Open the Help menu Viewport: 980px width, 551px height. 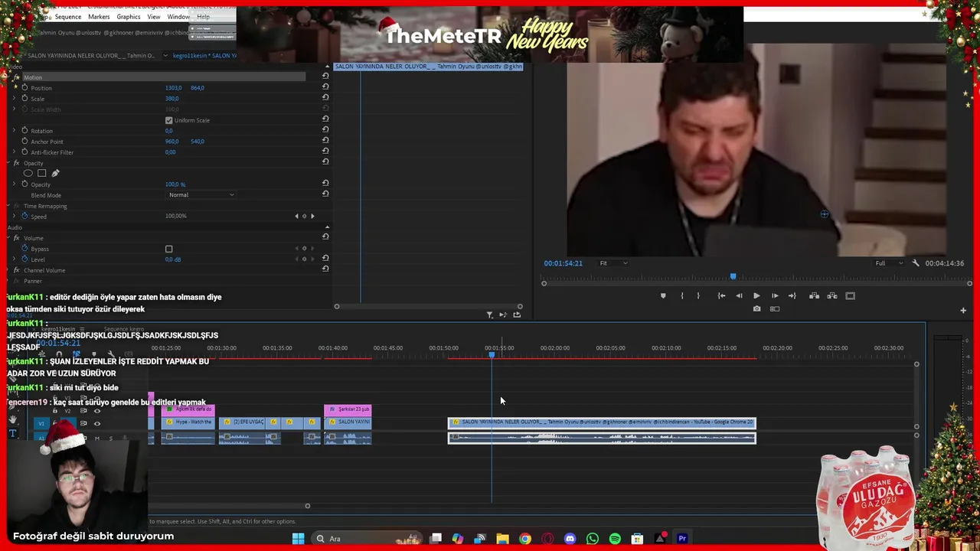tap(203, 17)
